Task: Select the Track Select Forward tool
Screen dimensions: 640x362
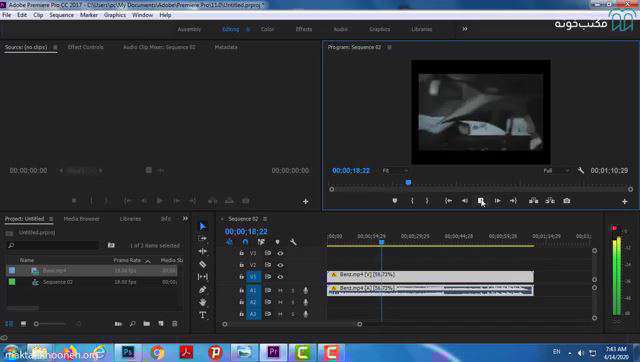Action: pos(202,239)
